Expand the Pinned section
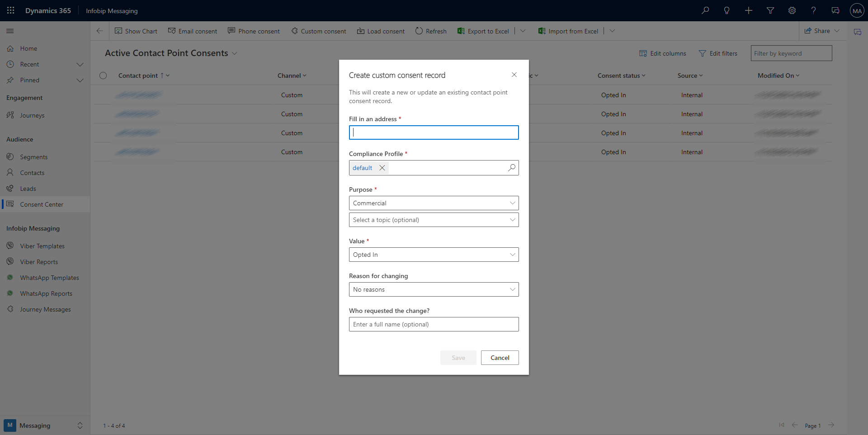868x435 pixels. pos(80,80)
